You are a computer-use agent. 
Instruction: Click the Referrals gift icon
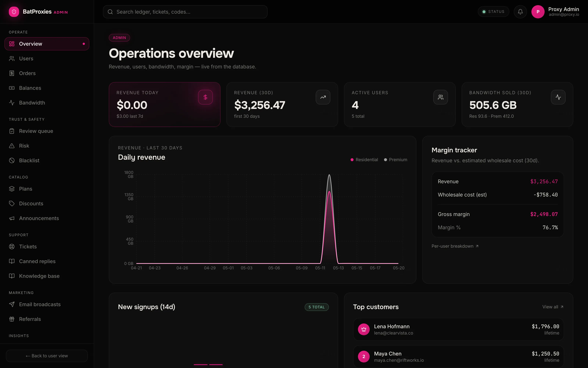click(x=12, y=319)
